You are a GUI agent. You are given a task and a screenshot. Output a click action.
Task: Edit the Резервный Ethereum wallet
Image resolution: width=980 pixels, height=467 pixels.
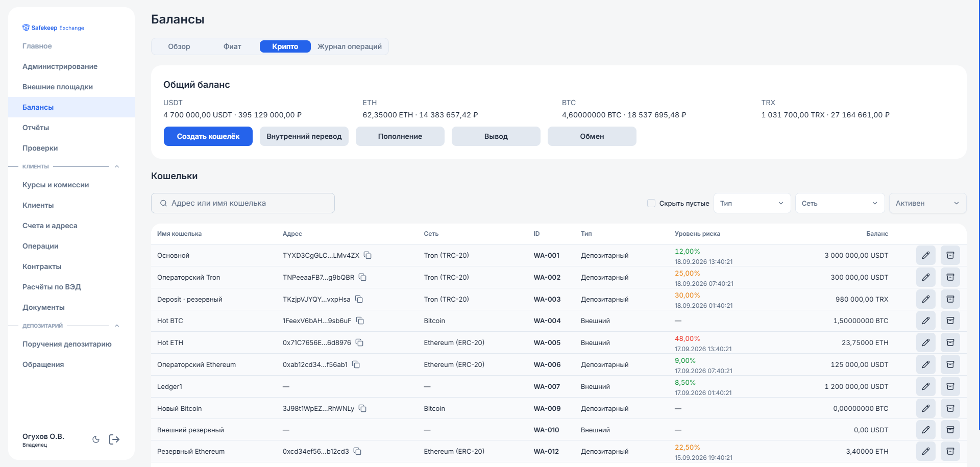(926, 451)
